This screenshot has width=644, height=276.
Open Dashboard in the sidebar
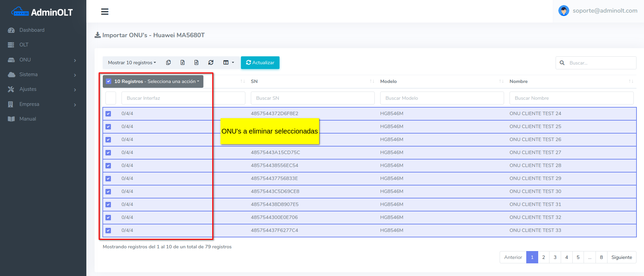32,30
